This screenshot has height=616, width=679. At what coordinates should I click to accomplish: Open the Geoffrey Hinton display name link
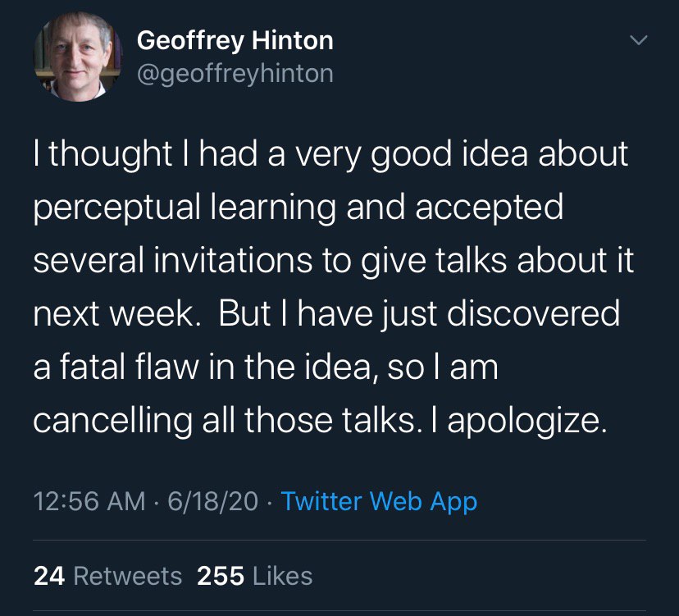(x=235, y=39)
